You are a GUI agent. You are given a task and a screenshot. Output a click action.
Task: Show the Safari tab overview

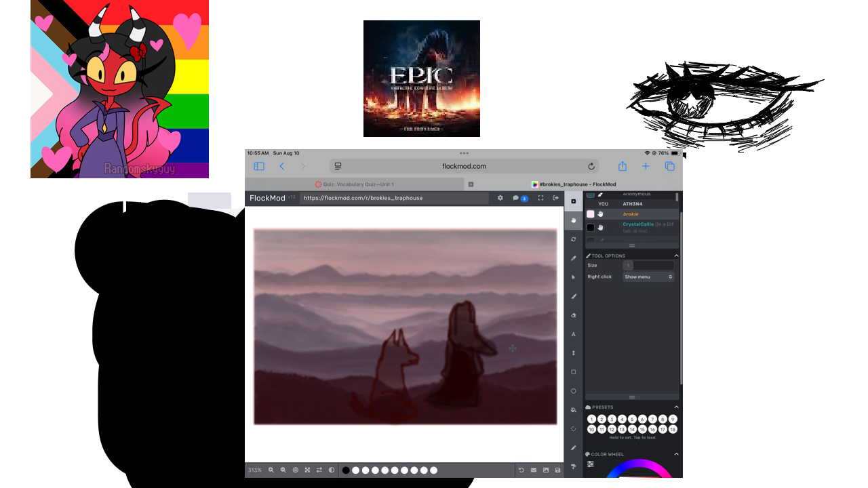tap(669, 166)
